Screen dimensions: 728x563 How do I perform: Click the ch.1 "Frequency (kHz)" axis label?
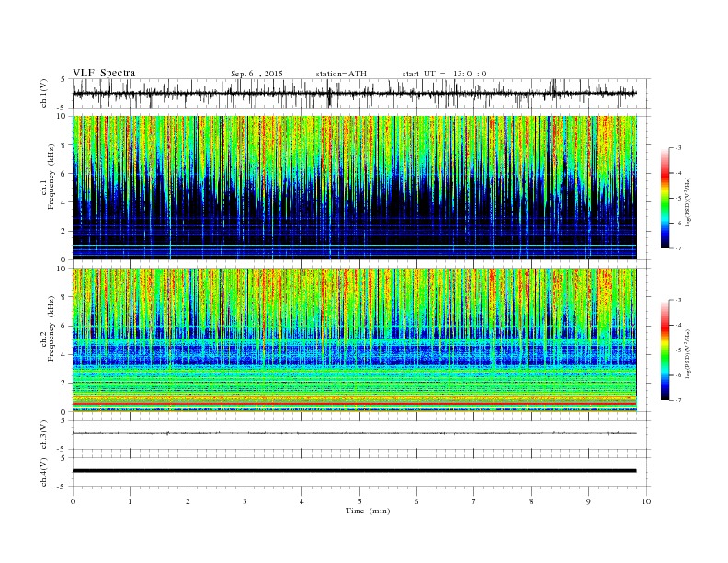point(51,177)
